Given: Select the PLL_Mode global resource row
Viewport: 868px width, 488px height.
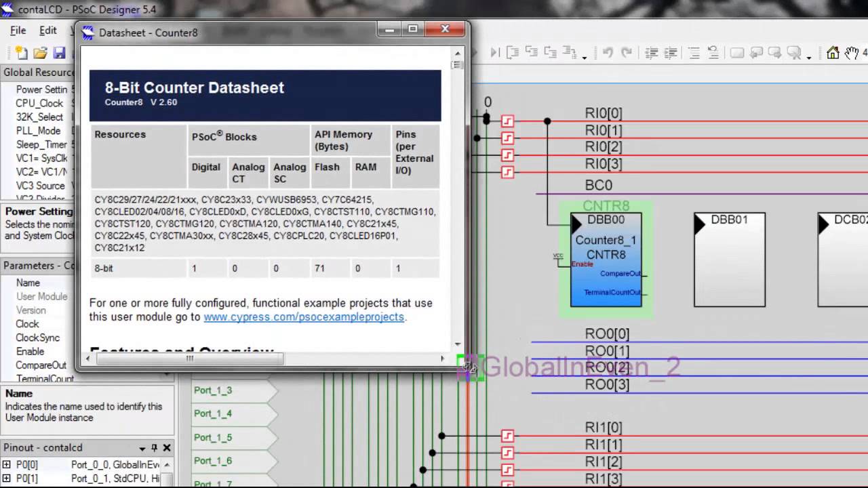Looking at the screenshot, I should point(39,131).
